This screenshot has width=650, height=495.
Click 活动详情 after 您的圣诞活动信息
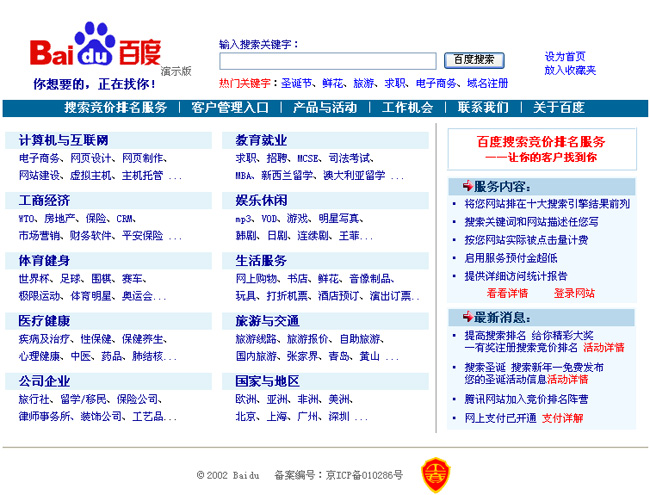point(568,379)
